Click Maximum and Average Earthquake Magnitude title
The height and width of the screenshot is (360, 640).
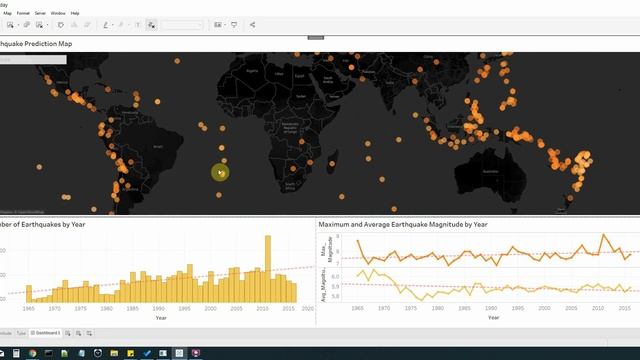pyautogui.click(x=403, y=224)
